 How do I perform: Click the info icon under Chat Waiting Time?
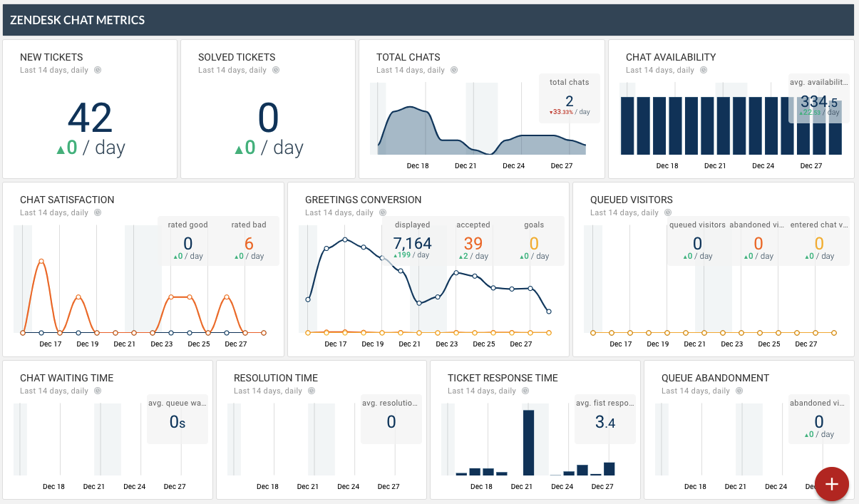(98, 391)
